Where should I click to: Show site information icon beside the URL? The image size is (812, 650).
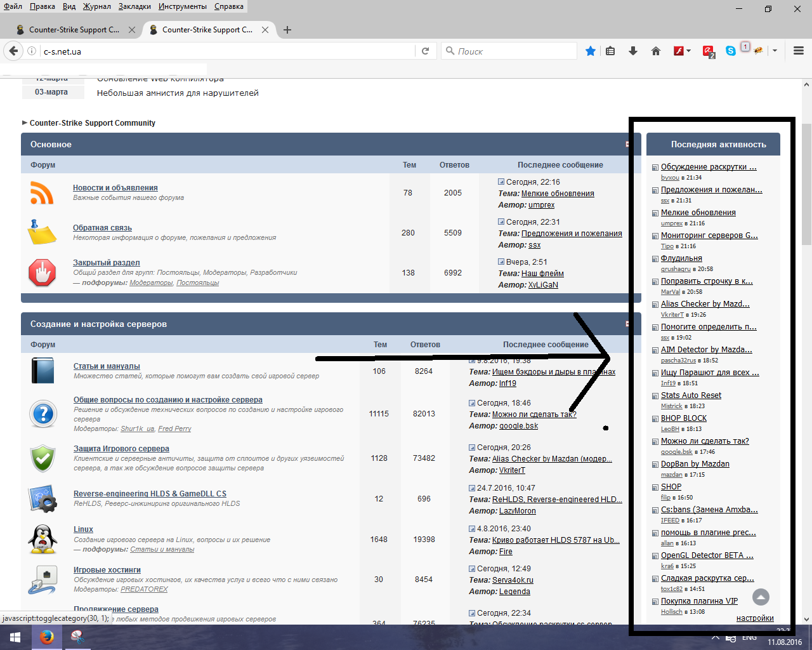(32, 51)
